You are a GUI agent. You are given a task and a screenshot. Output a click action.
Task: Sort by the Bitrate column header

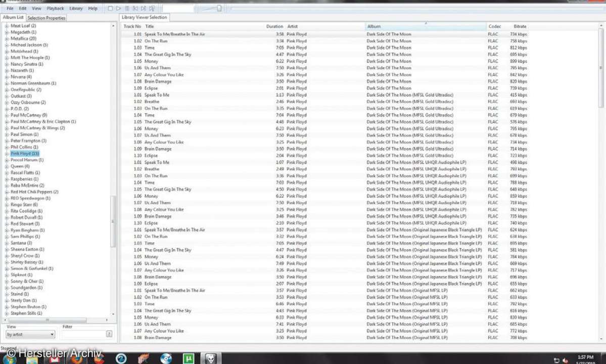pos(520,26)
